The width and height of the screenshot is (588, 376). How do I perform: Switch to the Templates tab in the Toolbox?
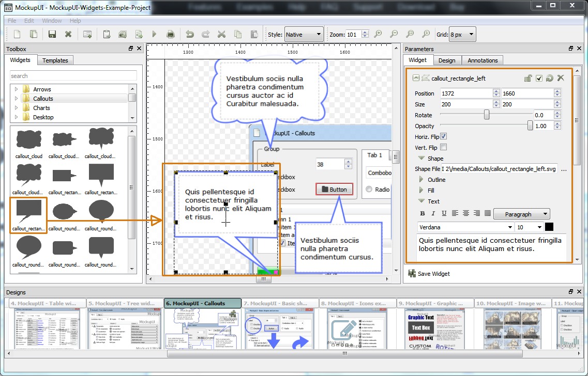pyautogui.click(x=55, y=60)
